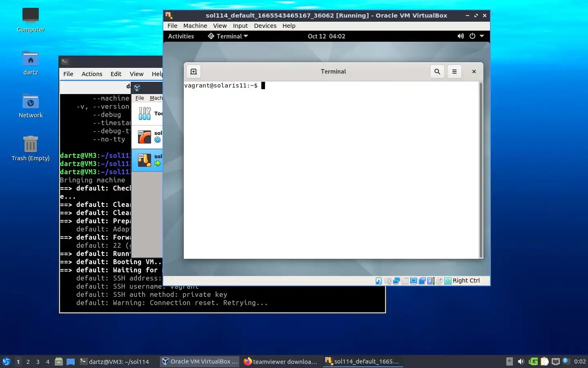Switch to workspace 4 in the taskbar
The width and height of the screenshot is (588, 368).
click(x=48, y=362)
